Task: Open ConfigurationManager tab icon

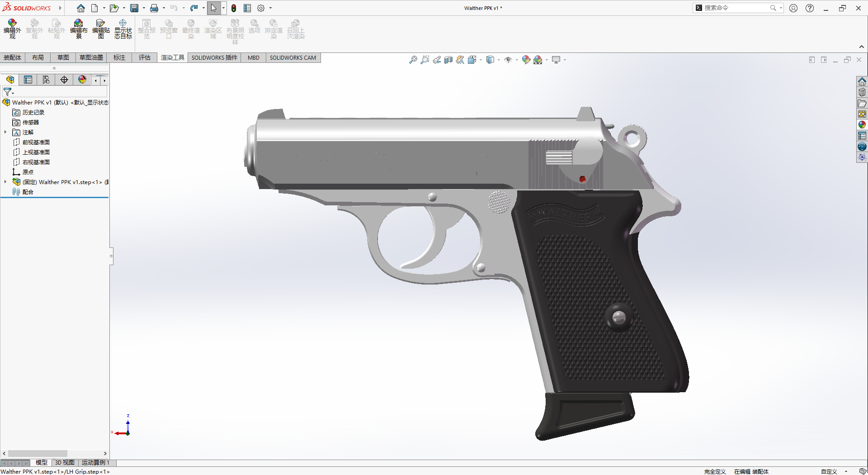Action: [46, 80]
